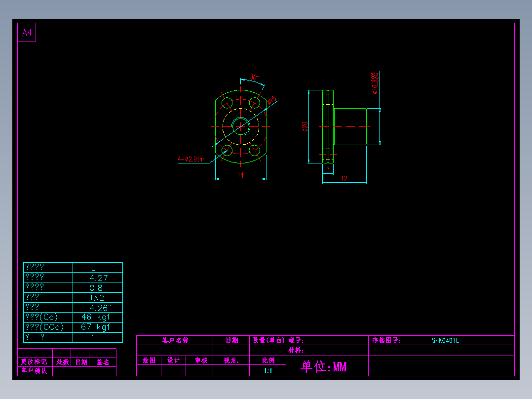Click the 67 kgf load value
The width and height of the screenshot is (532, 399).
pos(95,327)
